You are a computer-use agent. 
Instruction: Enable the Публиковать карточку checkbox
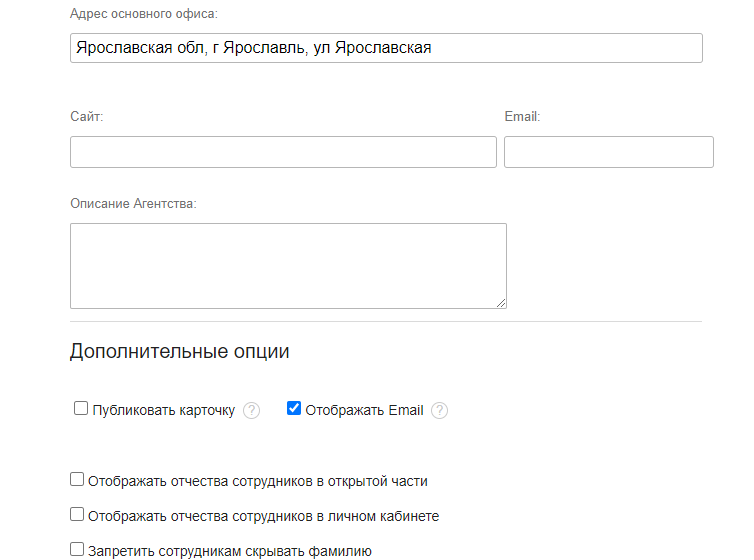81,408
